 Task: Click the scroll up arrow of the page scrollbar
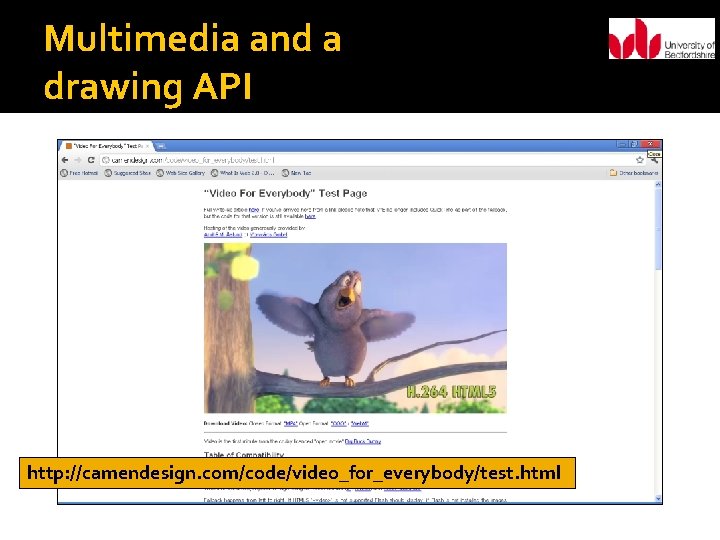point(658,184)
